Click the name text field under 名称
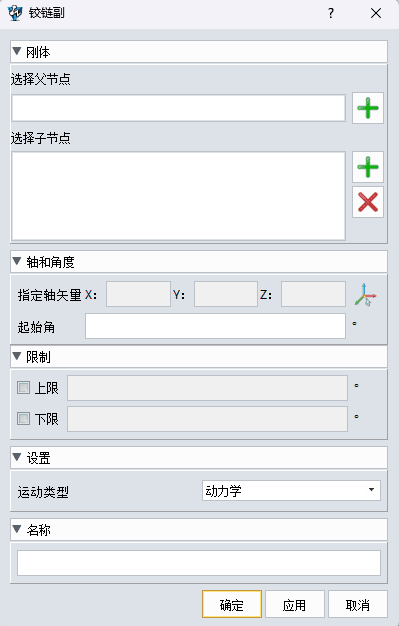The height and width of the screenshot is (626, 399). [x=199, y=563]
